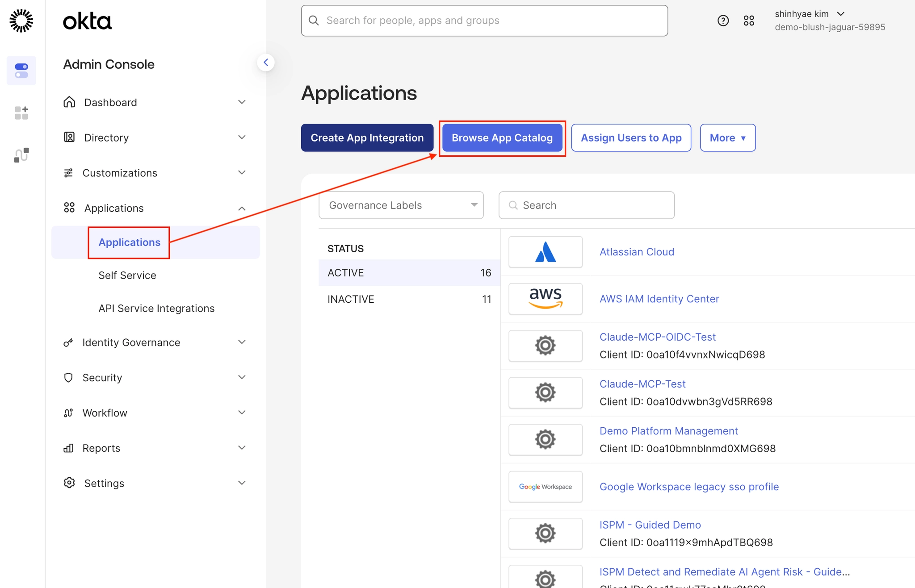Click the gear logo for Demo Platform Management
Image resolution: width=915 pixels, height=588 pixels.
point(546,440)
